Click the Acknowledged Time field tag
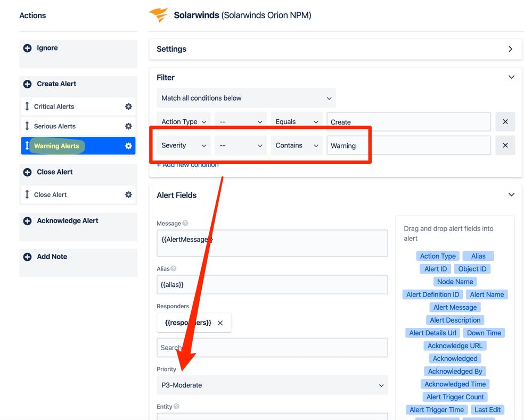The height and width of the screenshot is (420, 532). point(455,384)
